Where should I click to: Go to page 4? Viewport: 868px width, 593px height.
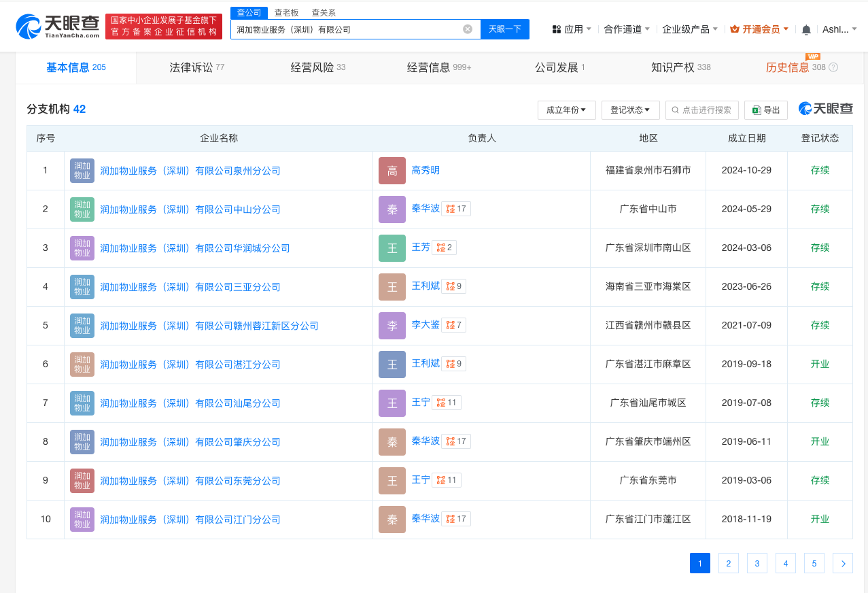coord(785,563)
